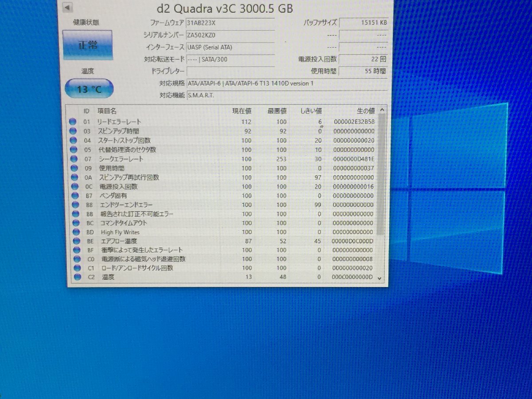The image size is (532, 399).
Task: Click status icon for 04 スタート/ストップ回数
Action: [x=73, y=141]
